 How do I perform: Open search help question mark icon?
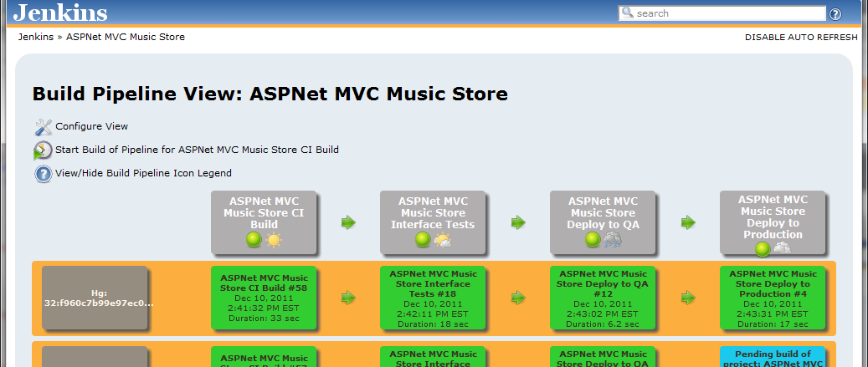tap(835, 14)
